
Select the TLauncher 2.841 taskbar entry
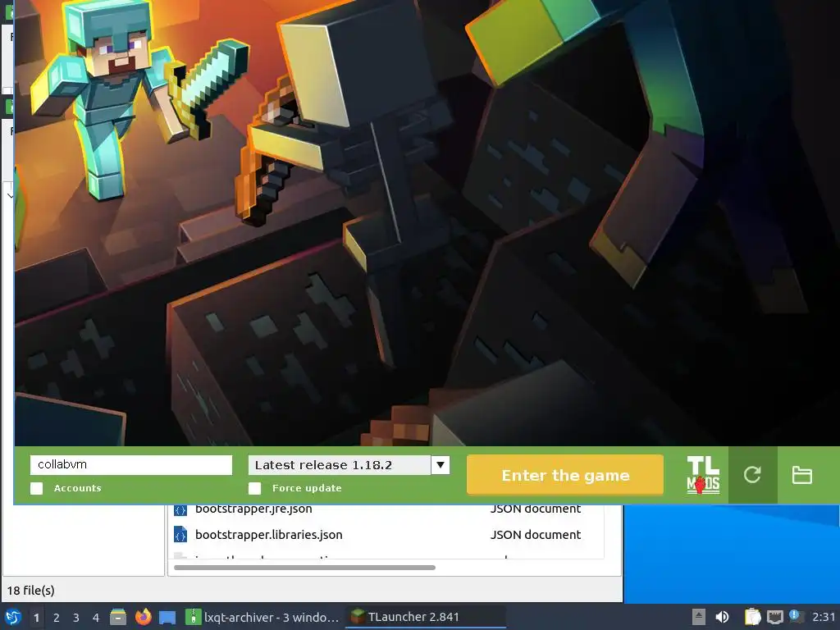coord(426,617)
